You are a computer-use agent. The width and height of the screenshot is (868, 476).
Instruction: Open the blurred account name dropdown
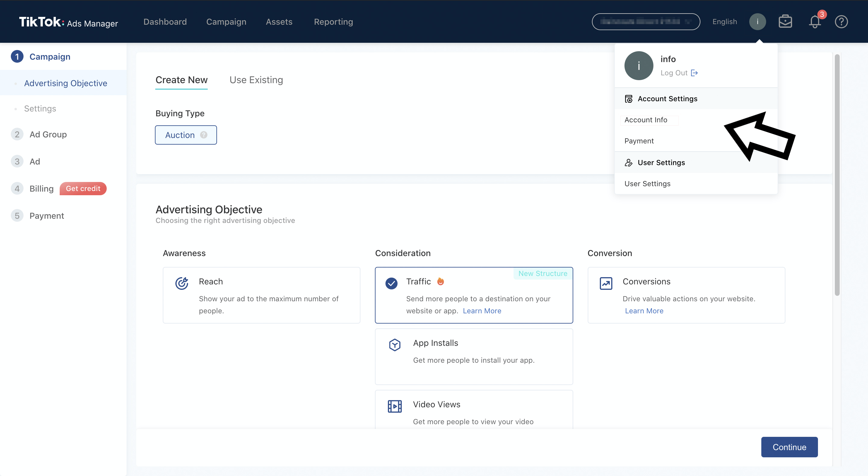tap(645, 21)
